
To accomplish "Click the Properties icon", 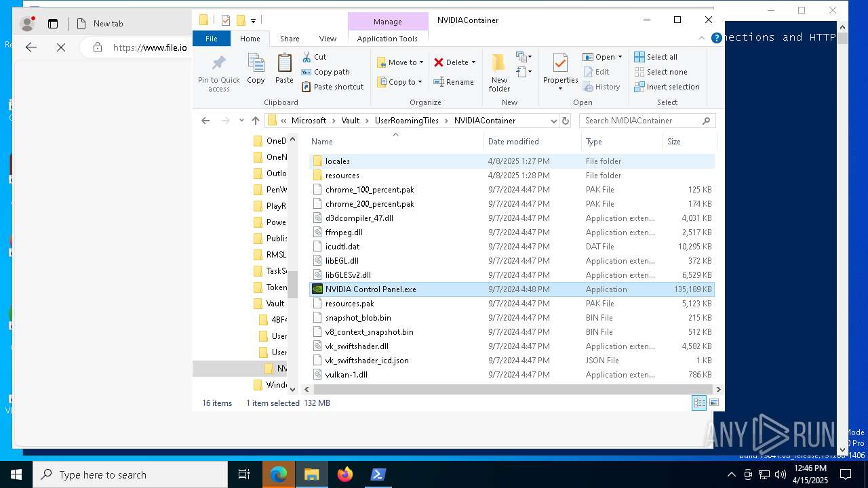I will (560, 63).
